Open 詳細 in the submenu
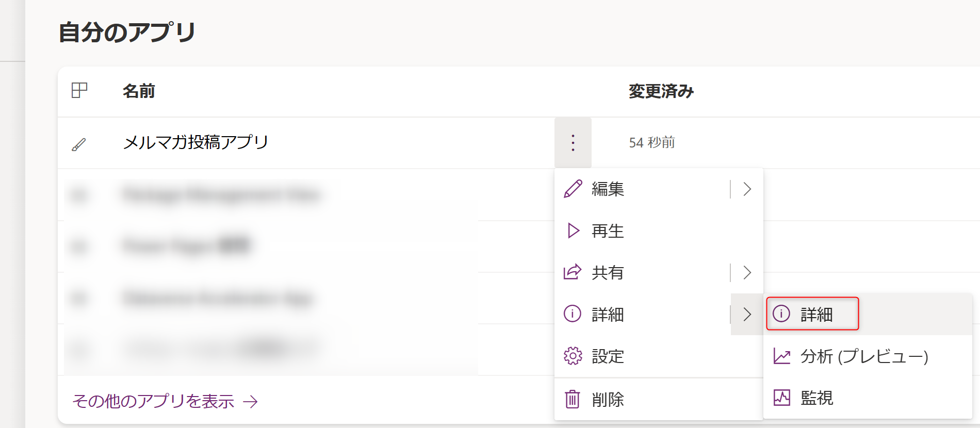 click(x=868, y=314)
